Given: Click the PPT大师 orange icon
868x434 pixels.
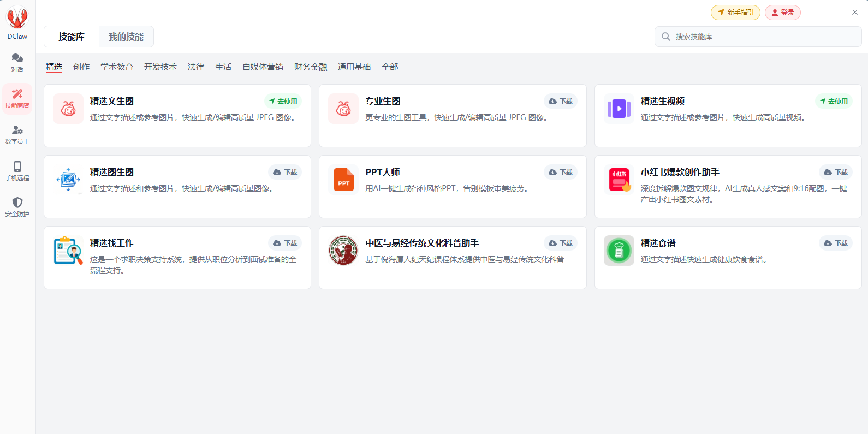Looking at the screenshot, I should (x=343, y=180).
